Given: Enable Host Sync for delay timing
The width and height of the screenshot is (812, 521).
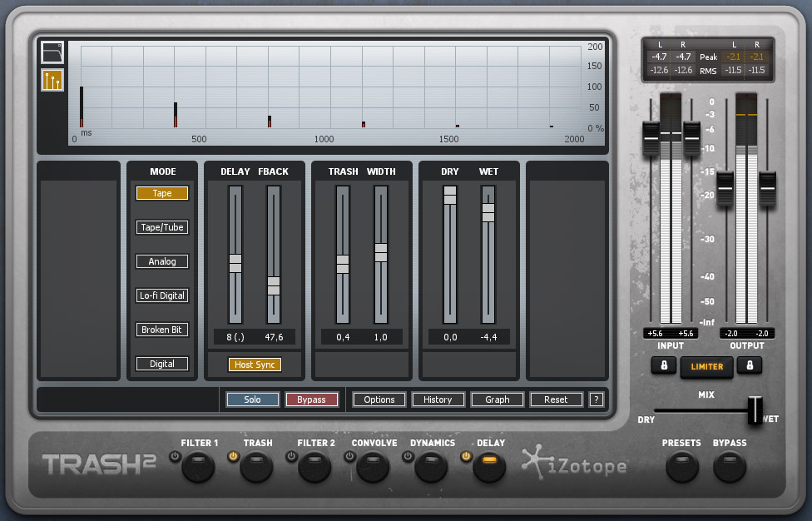Looking at the screenshot, I should (255, 364).
